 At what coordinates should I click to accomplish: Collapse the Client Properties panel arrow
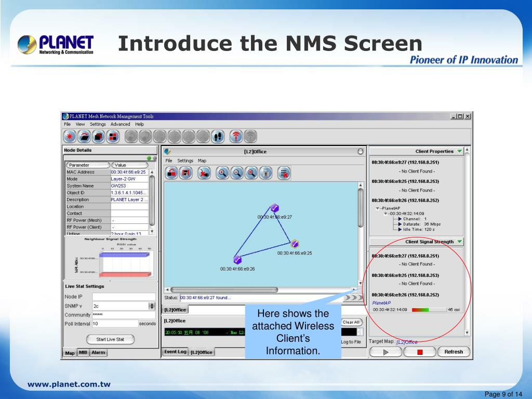click(459, 151)
